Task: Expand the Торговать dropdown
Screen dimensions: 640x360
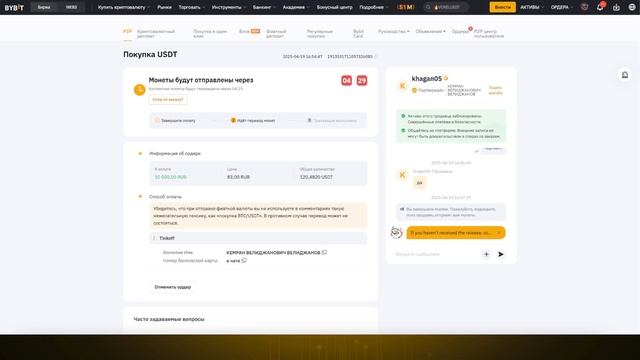Action: click(x=191, y=7)
